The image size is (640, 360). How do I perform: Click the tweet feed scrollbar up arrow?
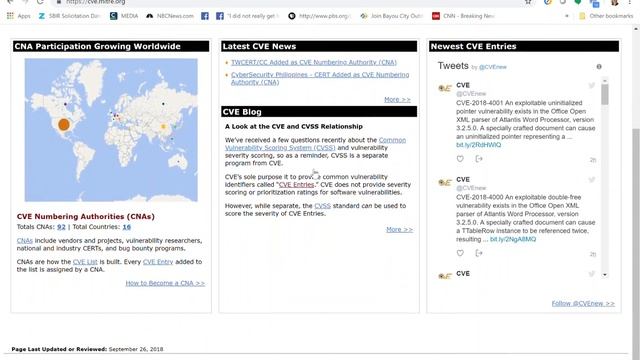click(605, 81)
